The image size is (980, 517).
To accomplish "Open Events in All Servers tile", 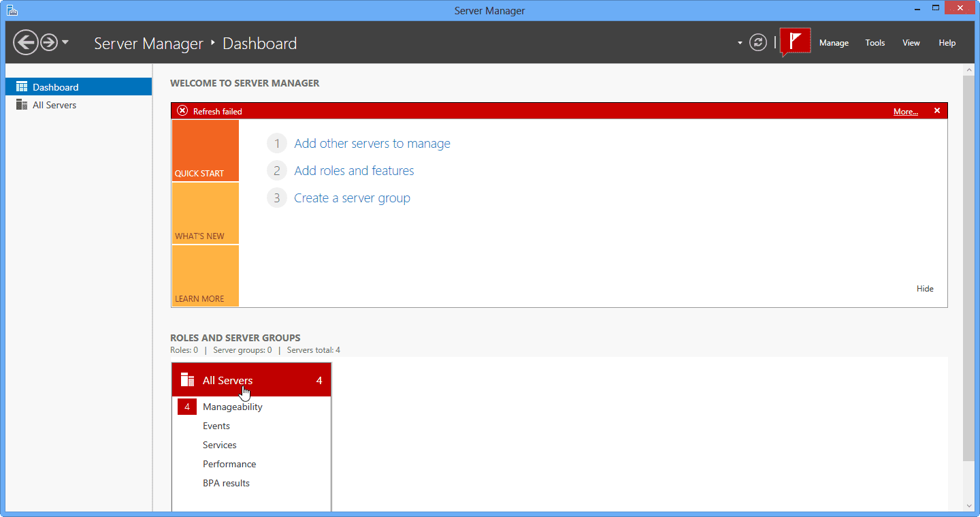I will [216, 426].
